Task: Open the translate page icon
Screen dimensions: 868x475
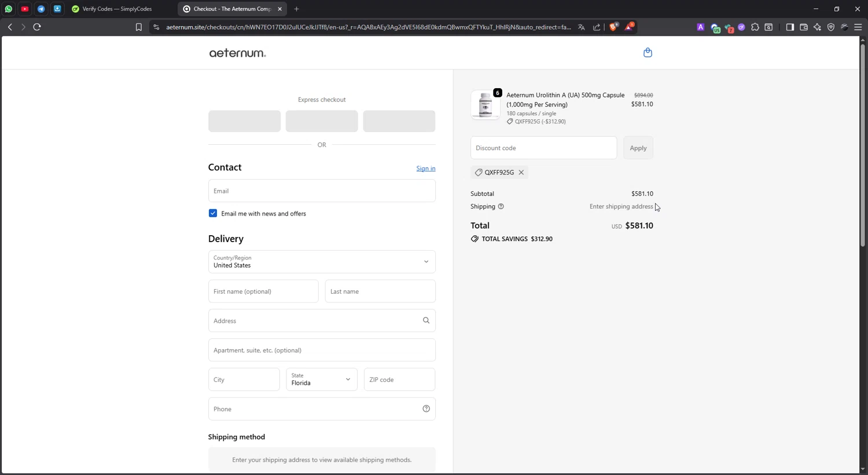Action: (x=582, y=27)
